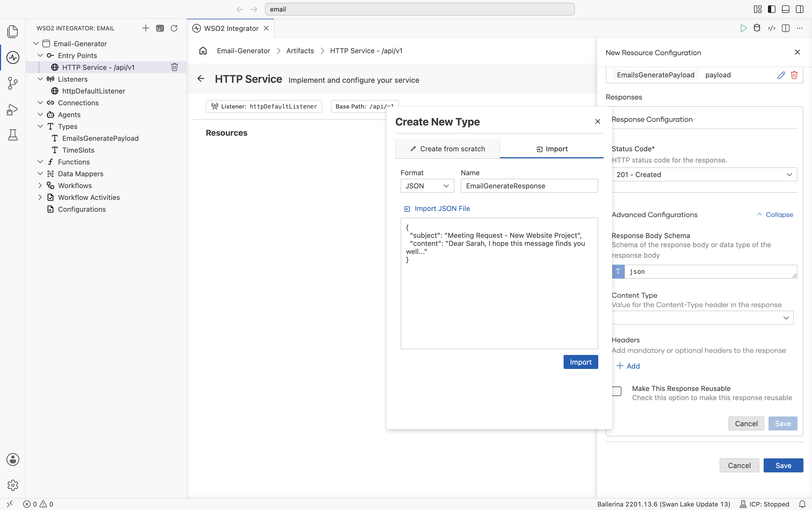812x510 pixels.
Task: Cancel the Response Configuration
Action: click(746, 424)
